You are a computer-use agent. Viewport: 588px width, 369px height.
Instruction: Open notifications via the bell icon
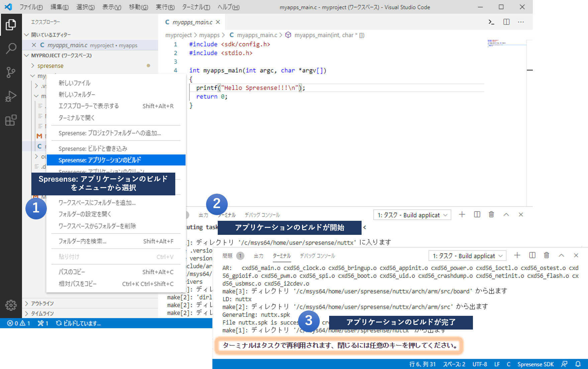coord(578,364)
